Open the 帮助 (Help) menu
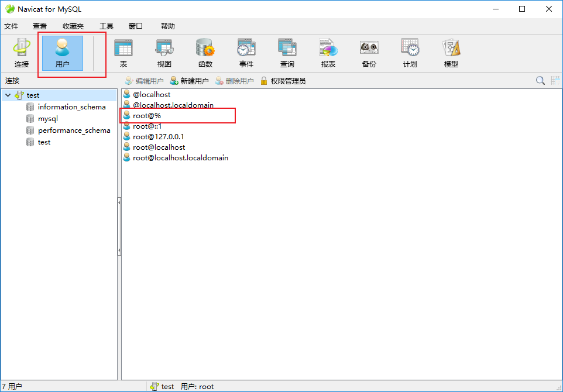 (168, 26)
